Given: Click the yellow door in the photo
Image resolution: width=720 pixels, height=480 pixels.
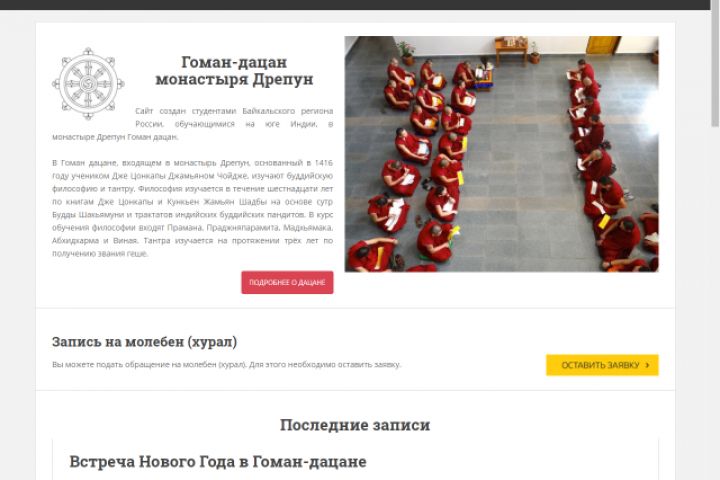Looking at the screenshot, I should 603,45.
